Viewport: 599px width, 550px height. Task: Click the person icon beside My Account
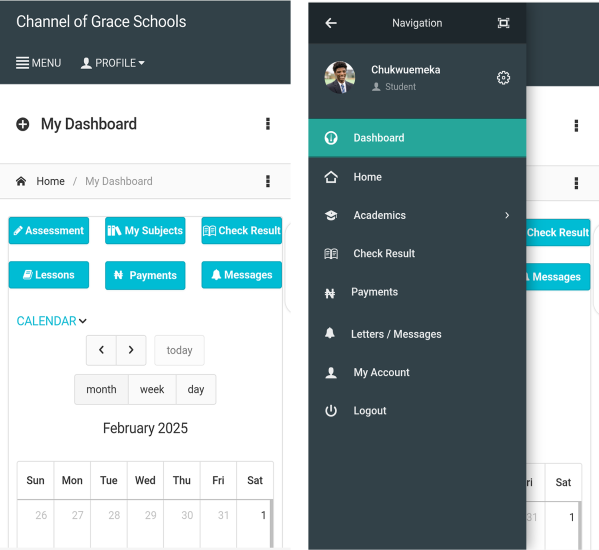point(331,372)
